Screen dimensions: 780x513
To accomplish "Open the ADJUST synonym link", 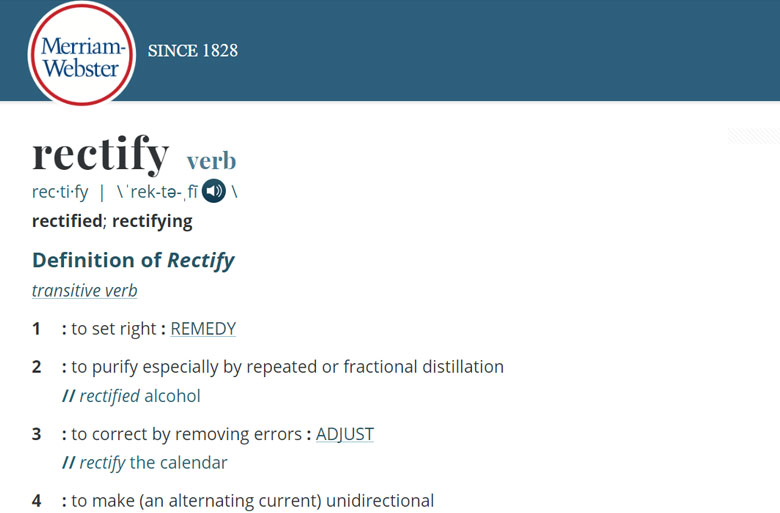I will 345,434.
